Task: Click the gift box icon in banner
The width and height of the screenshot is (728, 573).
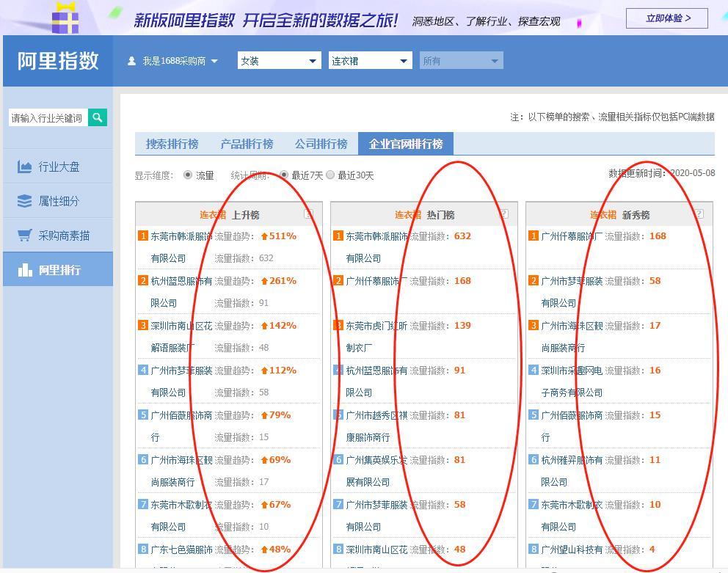Action: 65,18
